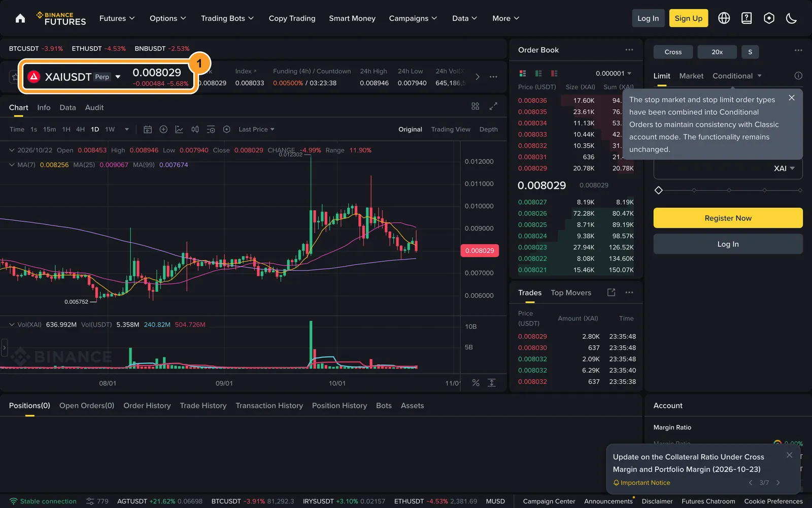Open Futures dropdown menu

coord(117,18)
